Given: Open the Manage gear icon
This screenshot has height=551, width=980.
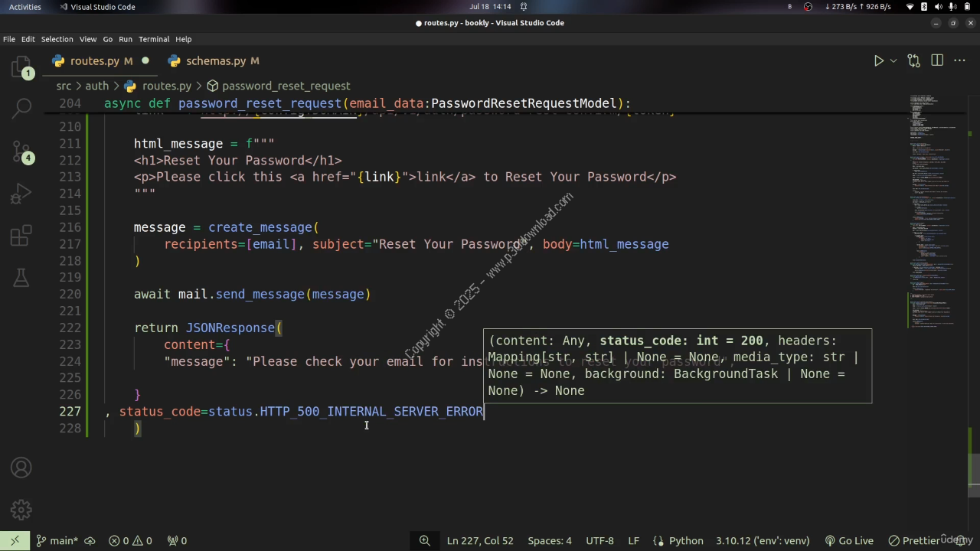Looking at the screenshot, I should pos(21,509).
